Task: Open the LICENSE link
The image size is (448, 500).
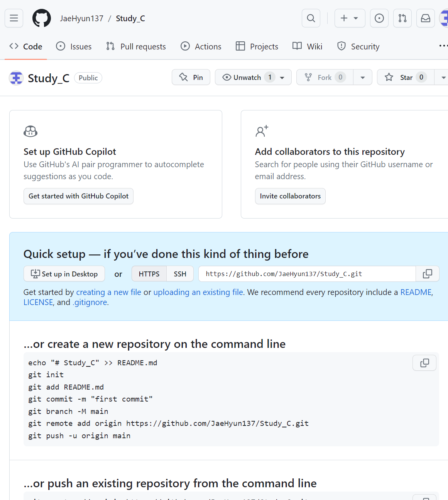Action: (x=38, y=302)
